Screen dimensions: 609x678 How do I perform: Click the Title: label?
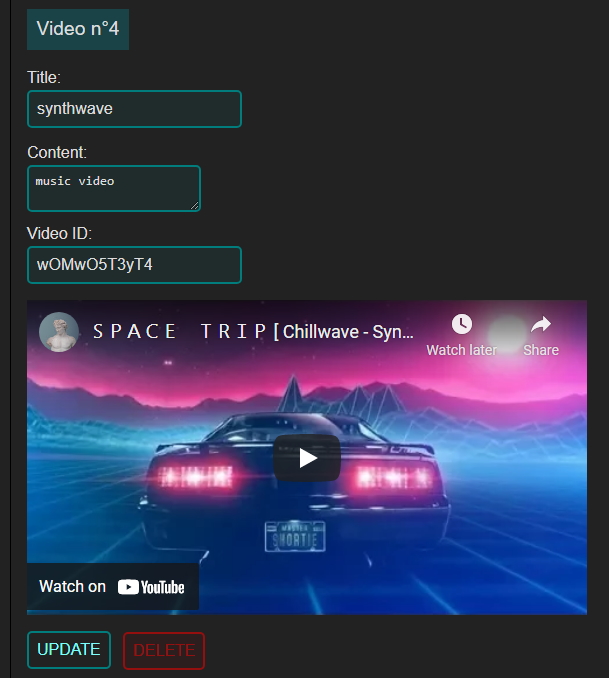coord(44,78)
